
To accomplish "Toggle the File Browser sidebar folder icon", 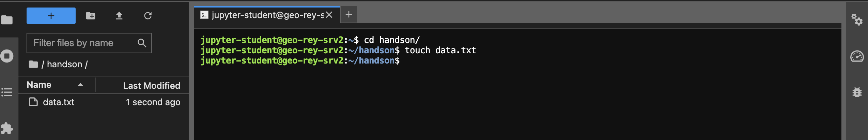I will click(7, 20).
